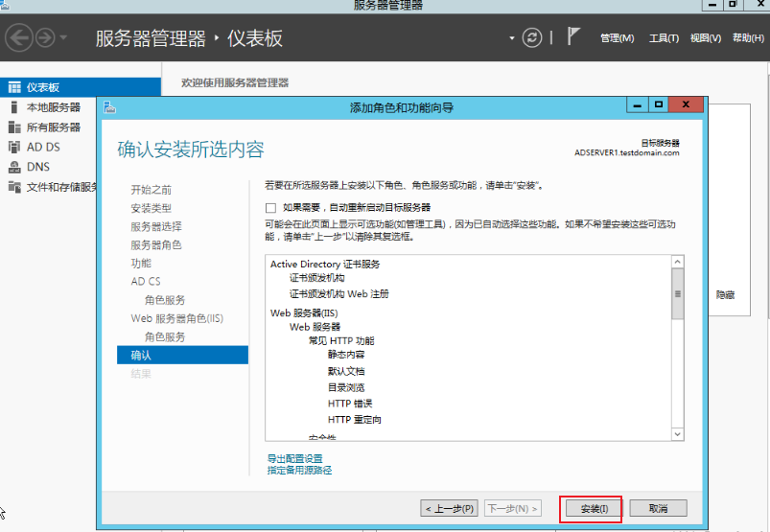Go to 服务器角色 wizard step
Screen dimensions: 770x532
coord(156,244)
